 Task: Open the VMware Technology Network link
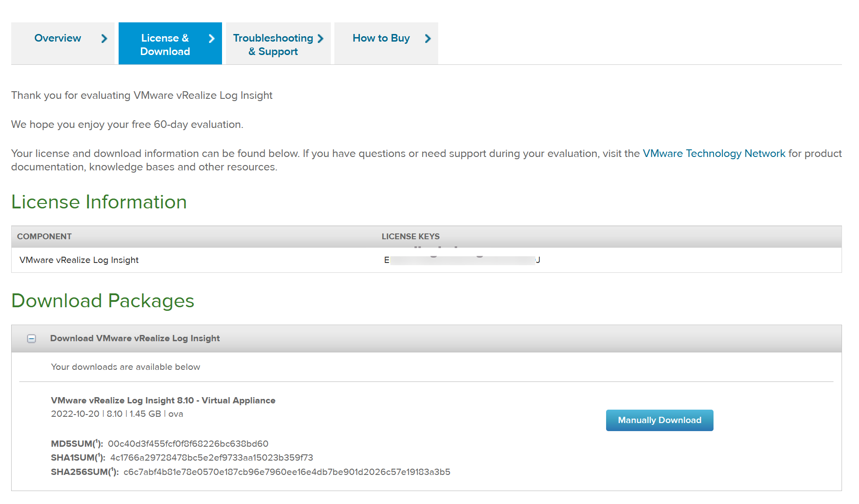(x=714, y=153)
